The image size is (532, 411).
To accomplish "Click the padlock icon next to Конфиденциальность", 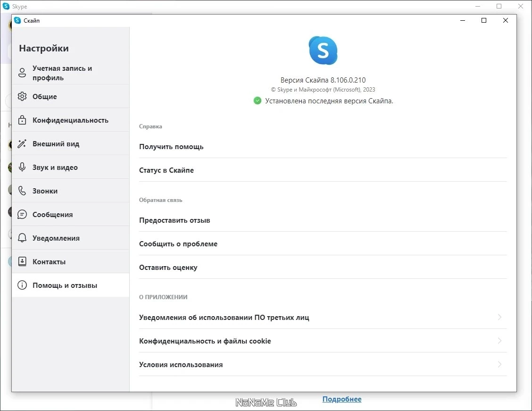I will [22, 120].
